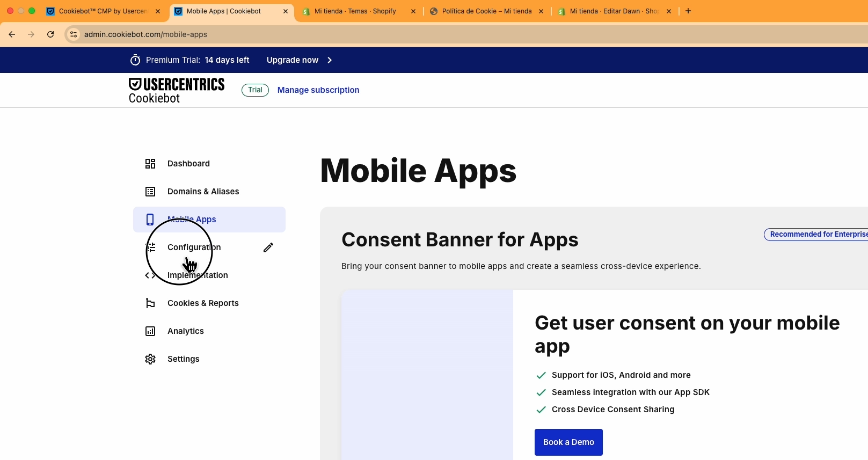Click the Domains & Aliases list icon
This screenshot has width=868, height=460.
(x=150, y=192)
